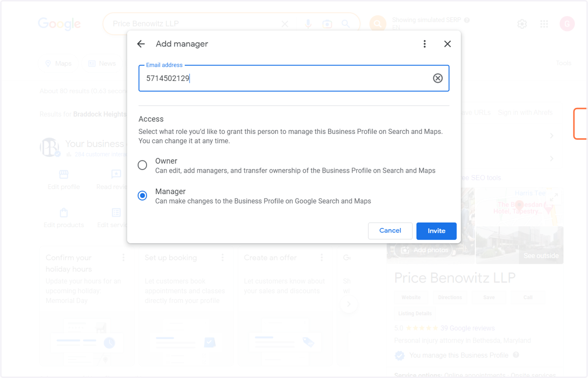Click the Add photos button
Viewport: 588px width, 378px height.
pos(424,250)
